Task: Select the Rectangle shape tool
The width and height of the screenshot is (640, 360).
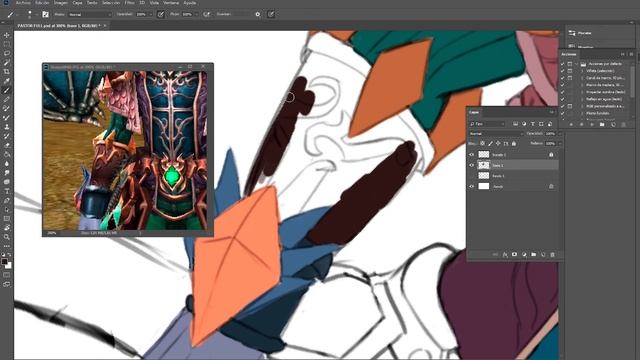Action: [7, 219]
